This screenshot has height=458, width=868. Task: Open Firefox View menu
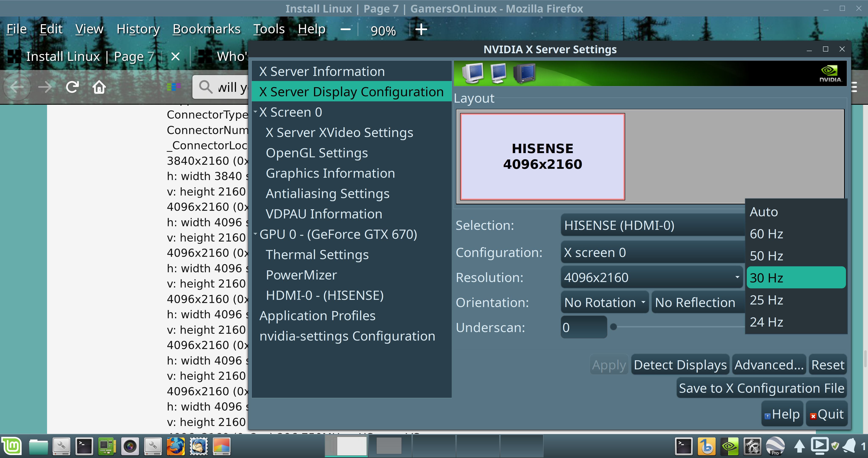pyautogui.click(x=89, y=29)
